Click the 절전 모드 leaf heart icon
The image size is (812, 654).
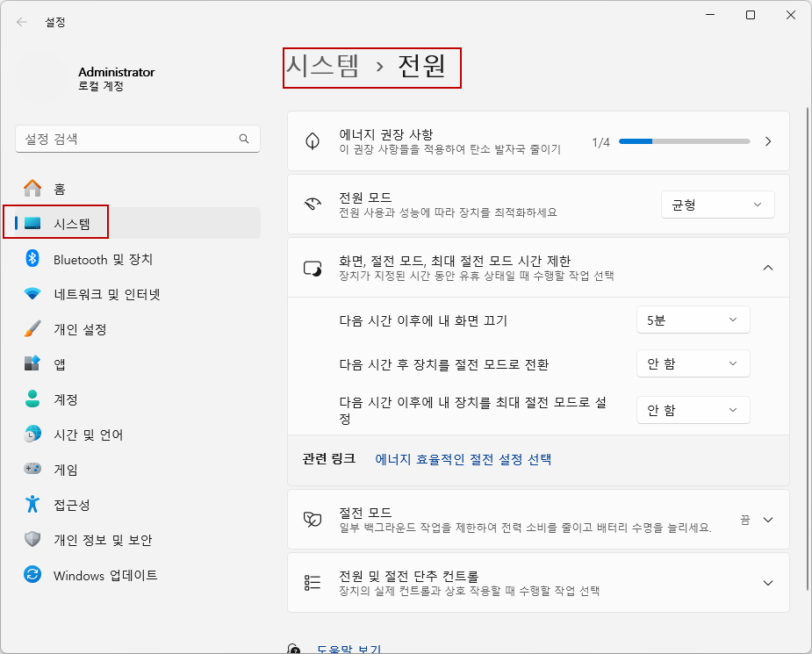pos(313,520)
